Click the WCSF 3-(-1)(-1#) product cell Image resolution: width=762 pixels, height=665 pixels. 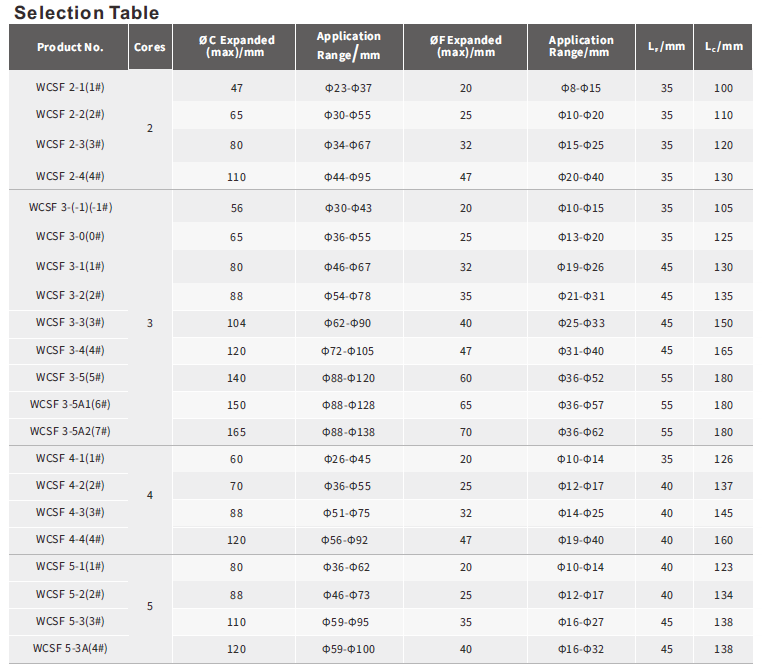(x=70, y=207)
